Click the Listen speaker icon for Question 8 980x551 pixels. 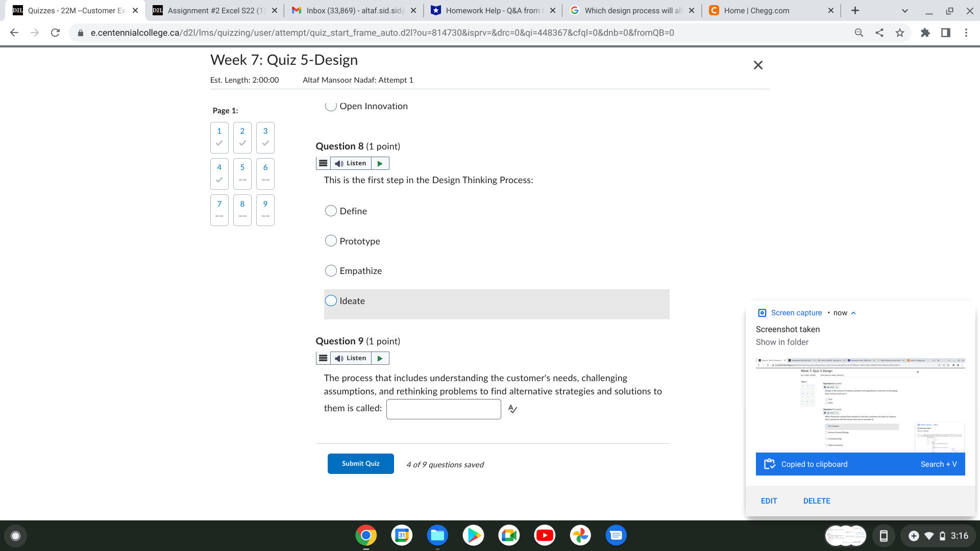coord(339,163)
